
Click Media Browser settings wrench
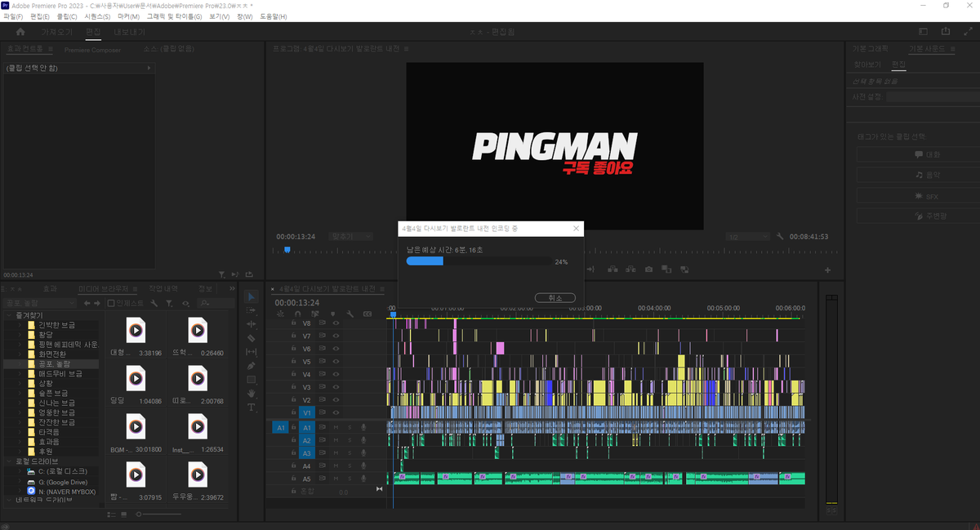tap(154, 303)
